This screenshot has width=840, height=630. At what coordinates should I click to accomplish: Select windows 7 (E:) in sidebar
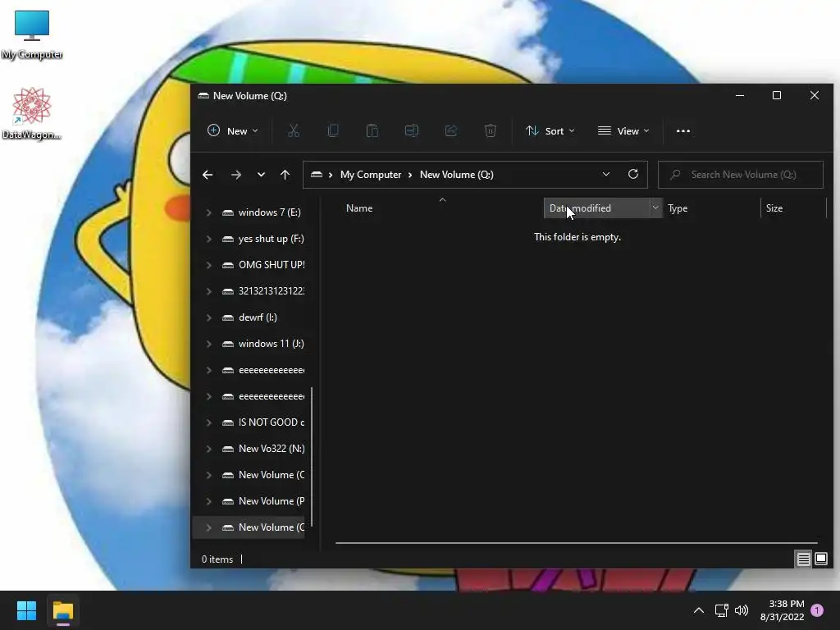[x=262, y=212]
